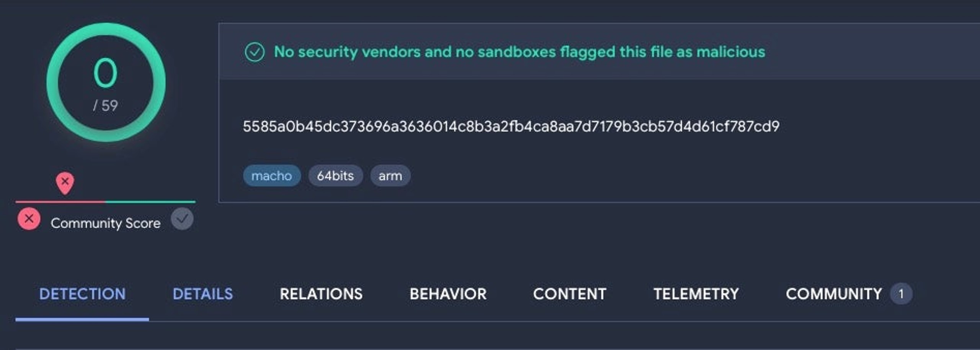Click the red X community downvote icon

(29, 219)
